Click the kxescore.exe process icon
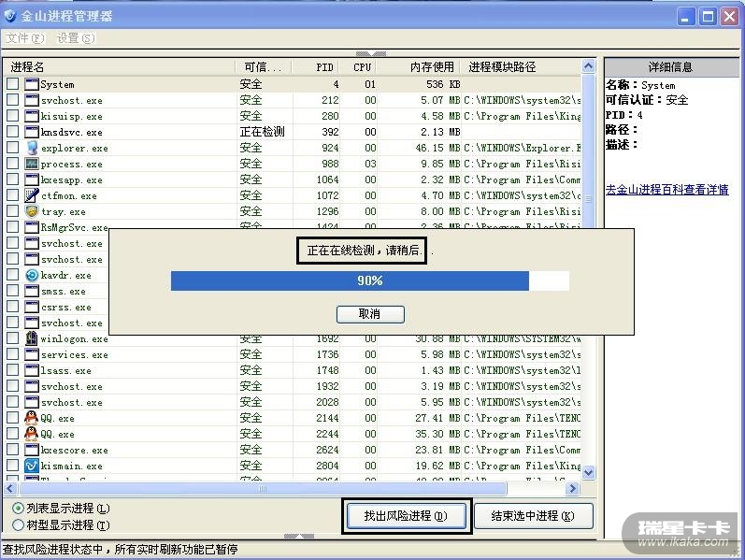 coord(32,450)
